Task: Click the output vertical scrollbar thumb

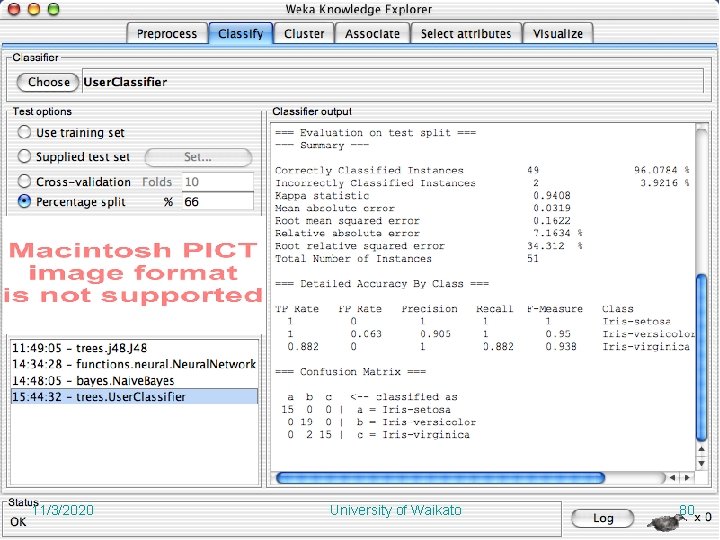Action: 702,358
